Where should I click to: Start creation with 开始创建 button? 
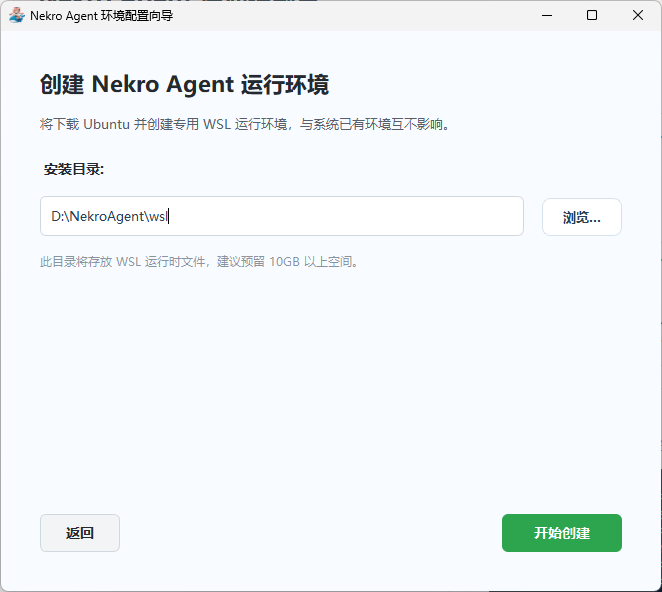pyautogui.click(x=562, y=533)
